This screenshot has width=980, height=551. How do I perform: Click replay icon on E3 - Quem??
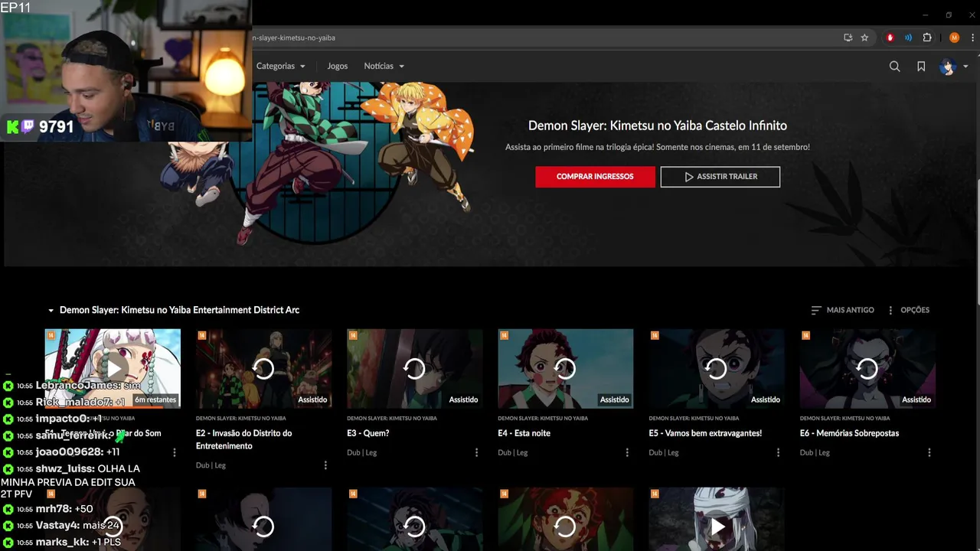click(414, 369)
